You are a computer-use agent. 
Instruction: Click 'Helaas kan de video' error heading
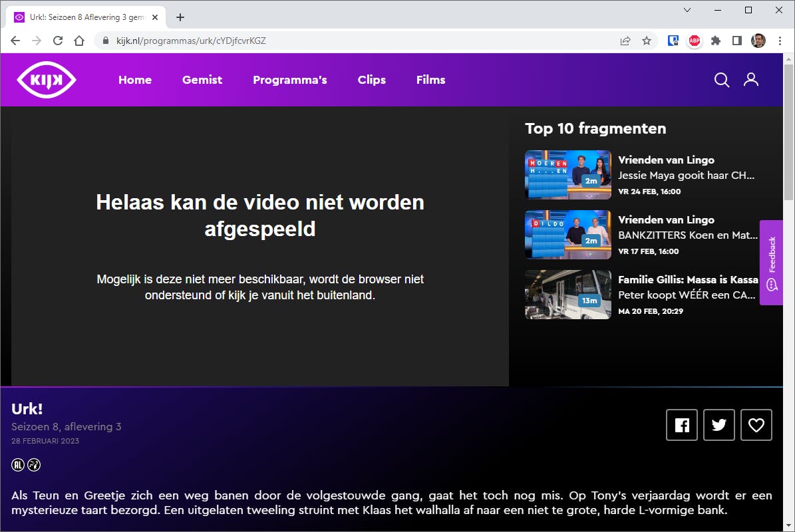(x=260, y=215)
